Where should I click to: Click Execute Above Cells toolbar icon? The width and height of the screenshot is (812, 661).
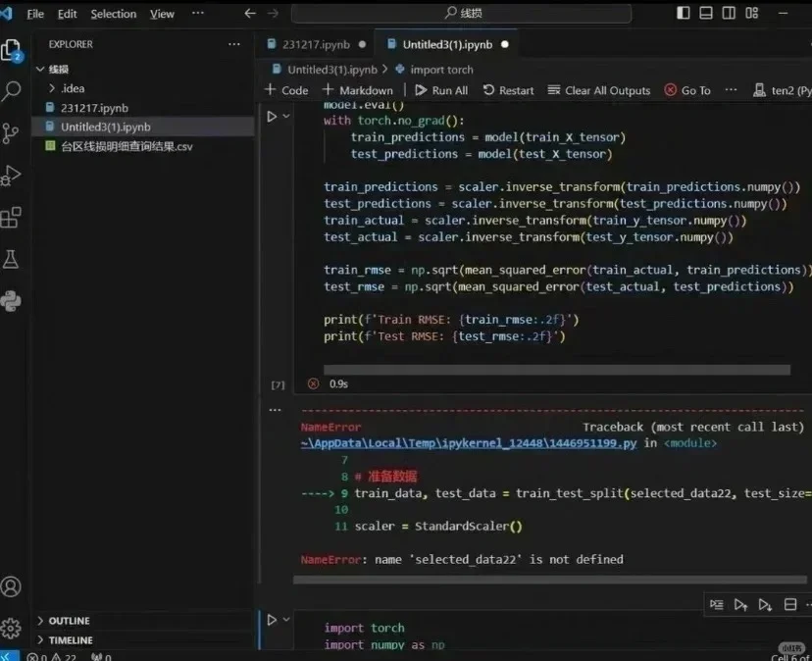pyautogui.click(x=740, y=604)
